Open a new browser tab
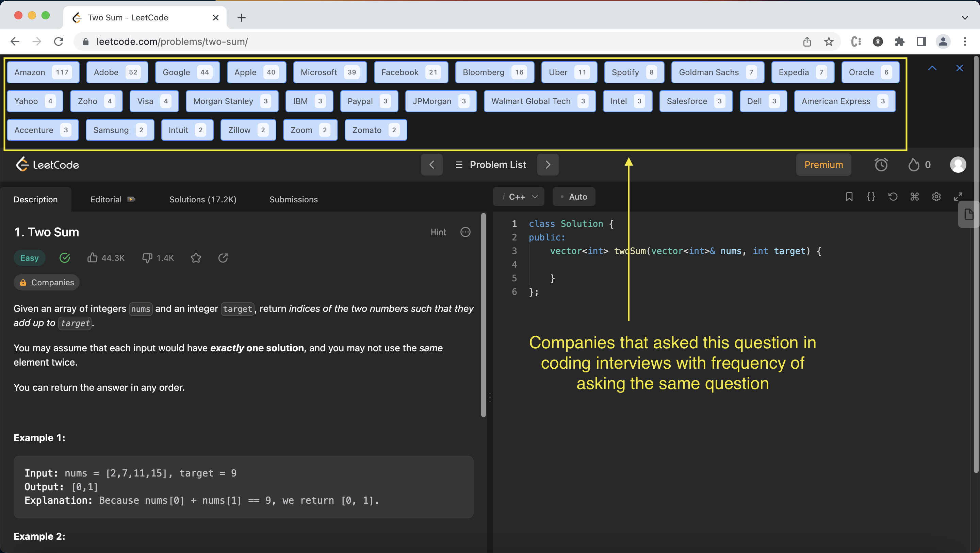Image resolution: width=980 pixels, height=553 pixels. [242, 17]
